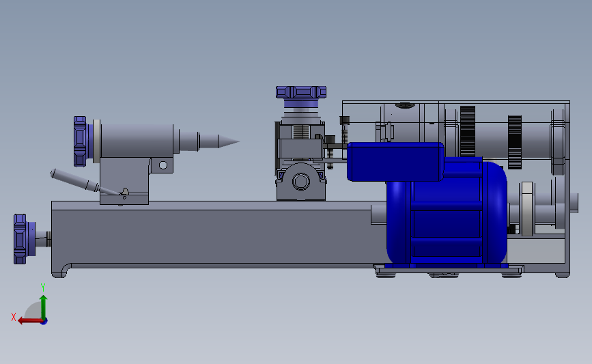Click the X label on the triad
Viewport: 592px width, 364px height.
14,317
